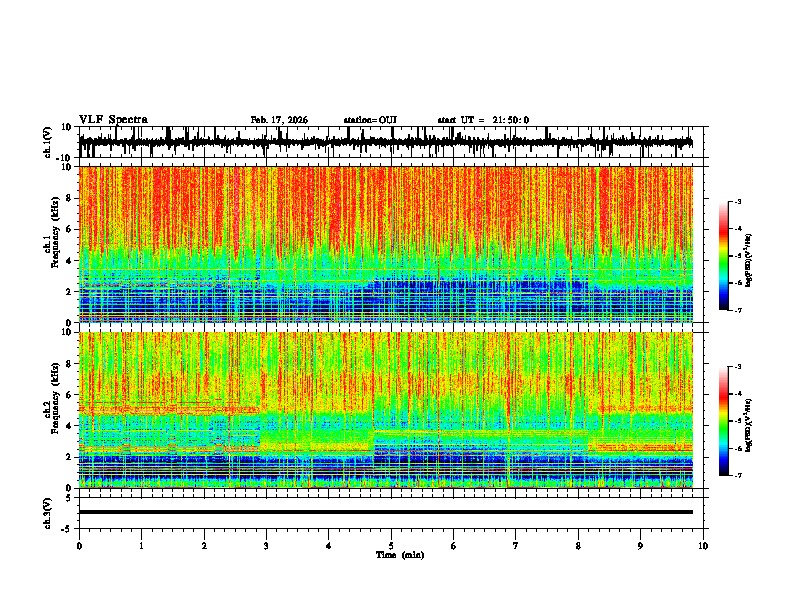
Task: Click the ch.1 spectrogram color scale bar
Action: [x=724, y=256]
